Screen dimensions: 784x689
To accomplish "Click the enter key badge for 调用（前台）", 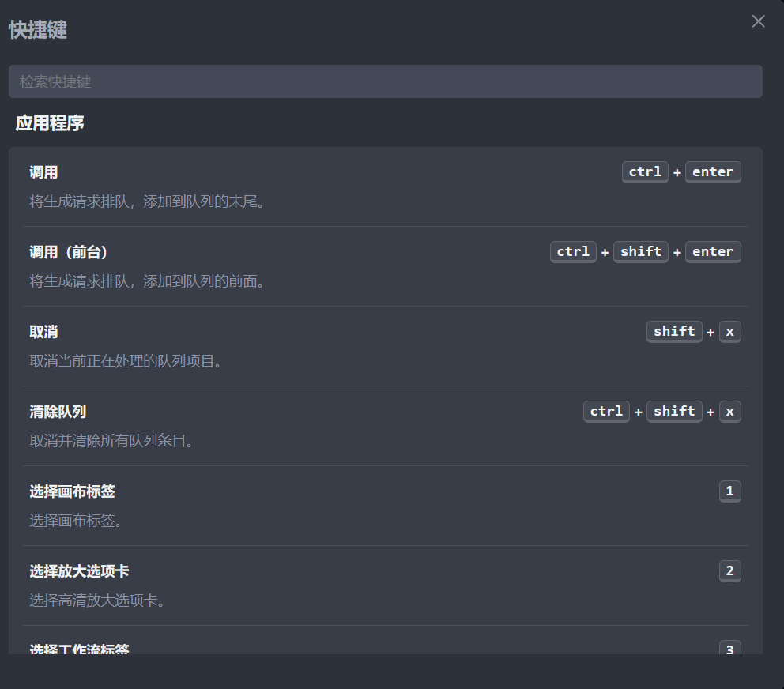I will (x=713, y=252).
